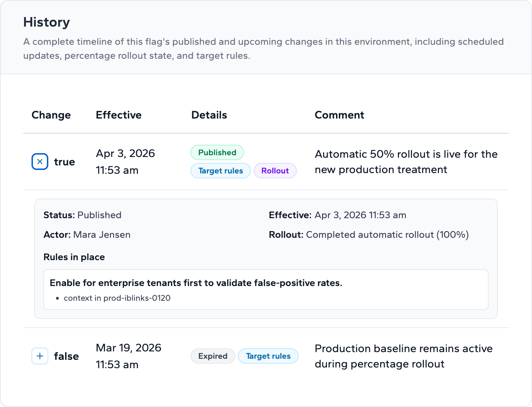The width and height of the screenshot is (532, 407).
Task: Click the Target rules badge on false row
Action: [x=268, y=356]
